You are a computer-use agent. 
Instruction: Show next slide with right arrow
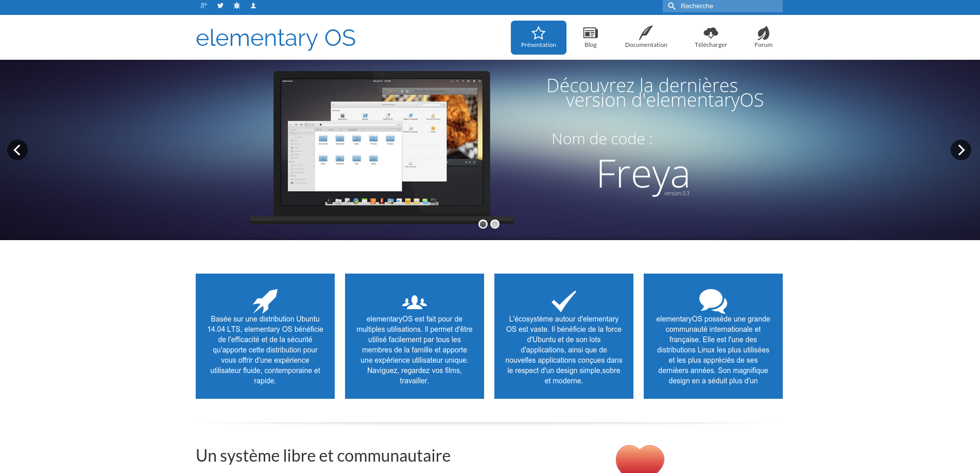click(x=961, y=150)
